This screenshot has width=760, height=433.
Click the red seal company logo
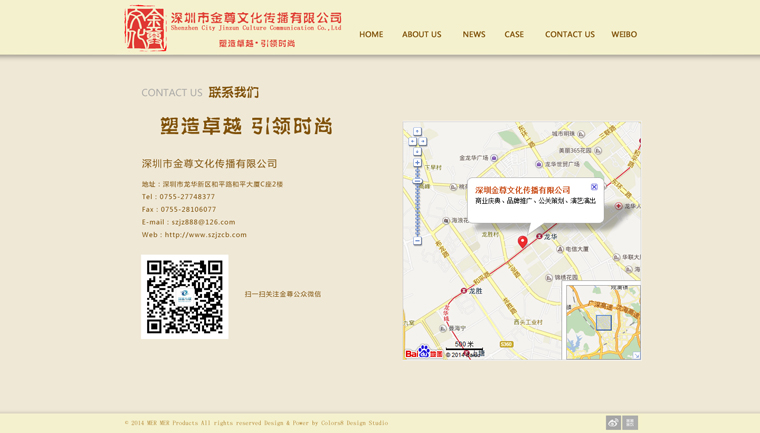coord(145,28)
